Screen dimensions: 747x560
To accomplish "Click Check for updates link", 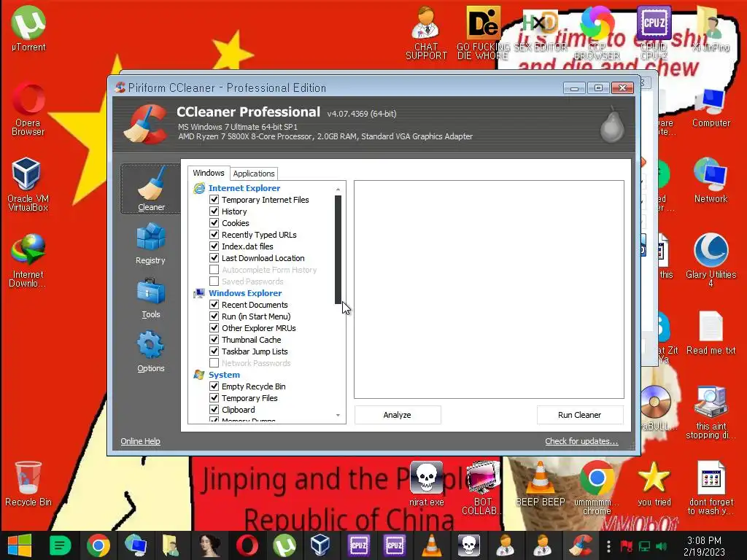I will [x=581, y=441].
